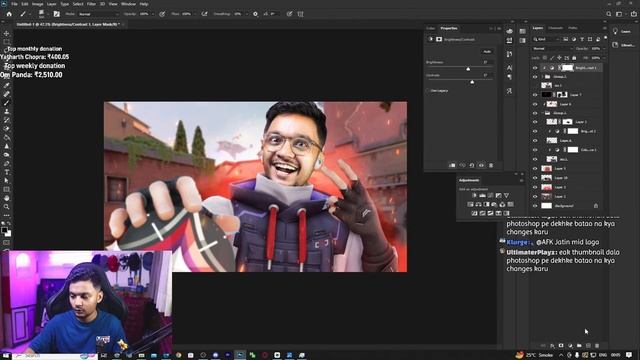Lock position icon in Layers panel
Screen dimensions: 640x360
point(559,58)
